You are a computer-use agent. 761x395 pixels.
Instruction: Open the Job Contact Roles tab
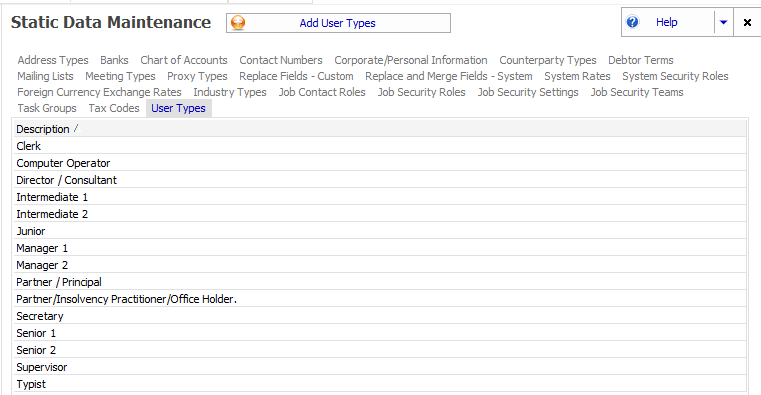pos(322,92)
